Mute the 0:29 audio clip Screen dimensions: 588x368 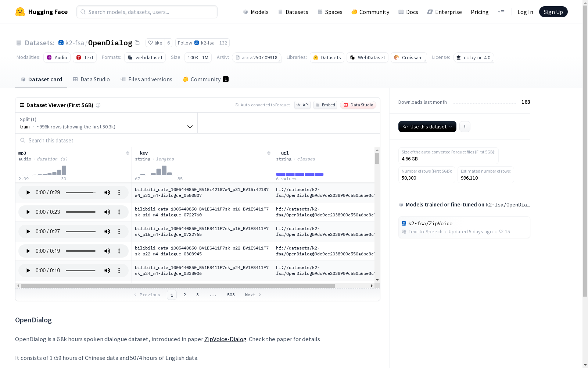[x=107, y=192]
